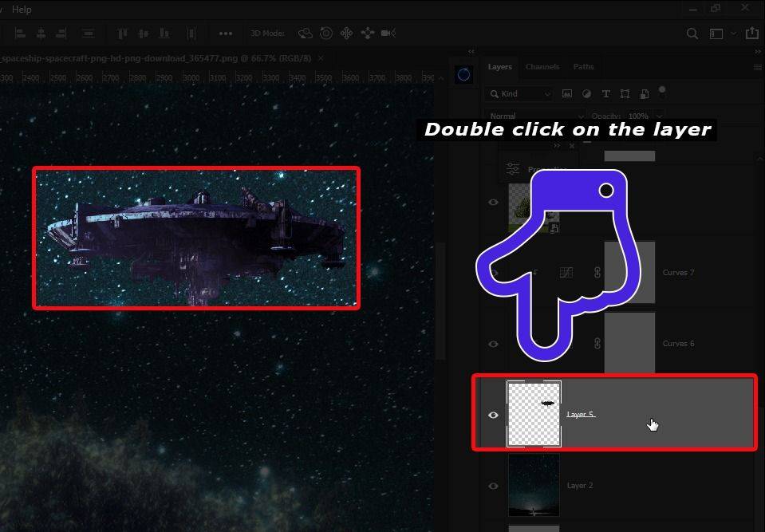
Task: Click the Curves 7 mask link icon
Action: point(597,273)
